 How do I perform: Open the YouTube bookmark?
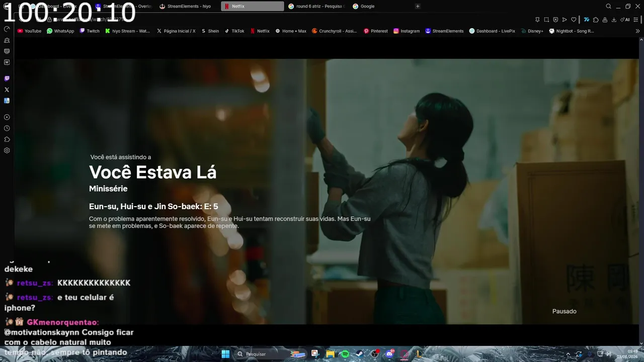pyautogui.click(x=29, y=31)
